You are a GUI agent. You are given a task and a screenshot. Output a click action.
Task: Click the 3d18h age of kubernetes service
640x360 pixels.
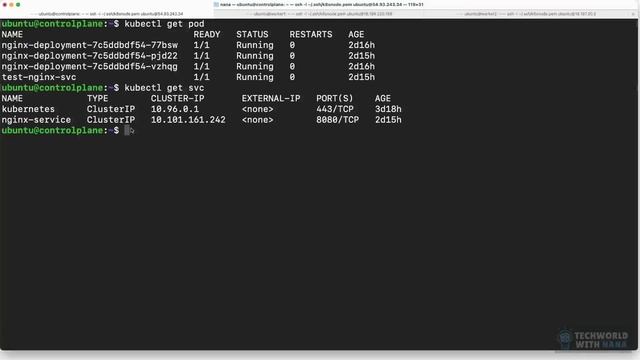click(x=388, y=109)
